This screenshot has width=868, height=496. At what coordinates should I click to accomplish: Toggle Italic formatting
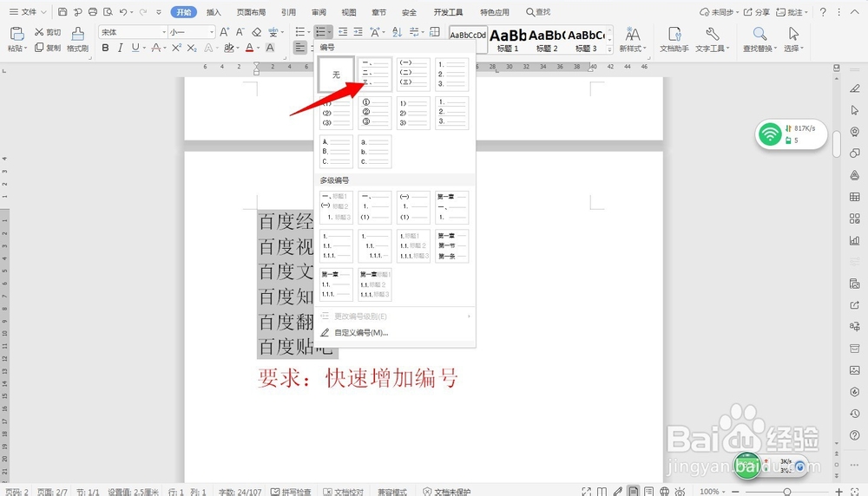(x=120, y=48)
